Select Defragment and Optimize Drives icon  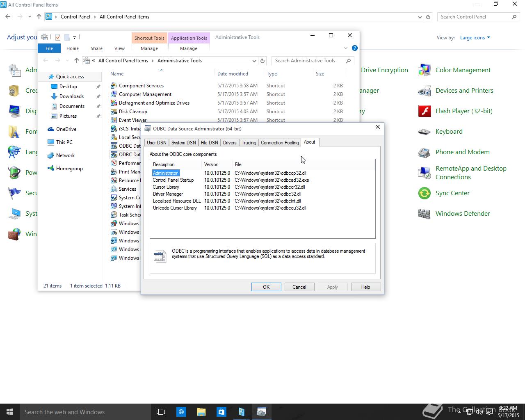point(114,103)
